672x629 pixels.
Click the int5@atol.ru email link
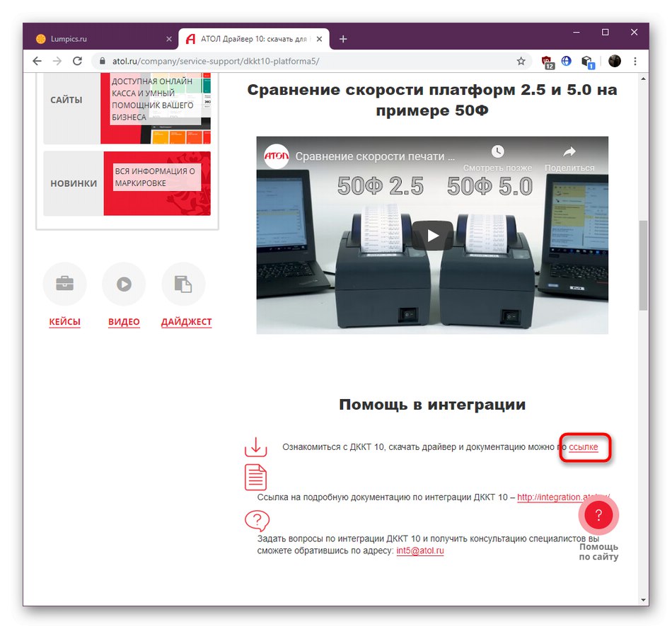[420, 550]
